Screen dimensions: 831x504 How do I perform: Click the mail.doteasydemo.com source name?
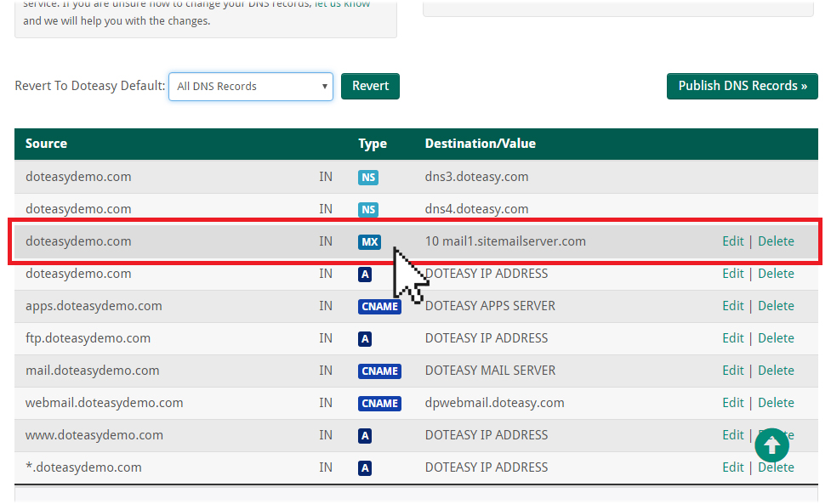point(92,371)
